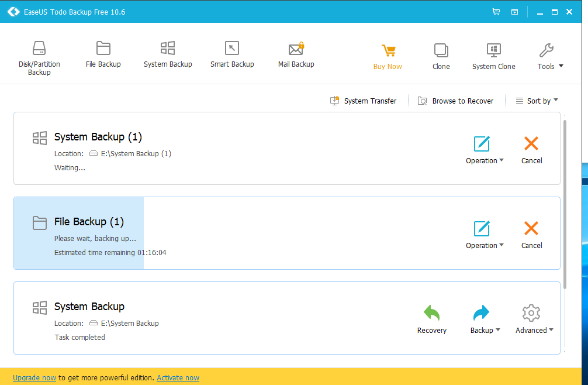Viewport: 588px width, 385px height.
Task: Click the E:\System Backup location path
Action: point(130,323)
